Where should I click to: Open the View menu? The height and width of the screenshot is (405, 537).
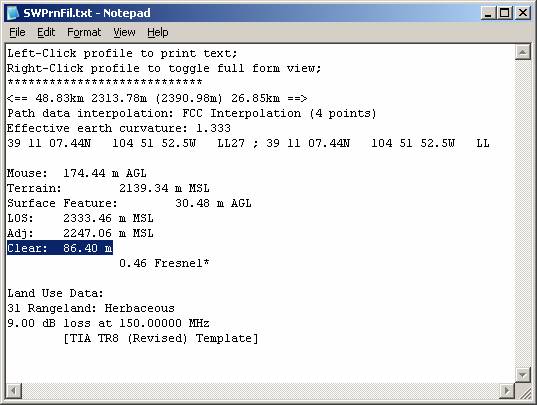[x=124, y=33]
